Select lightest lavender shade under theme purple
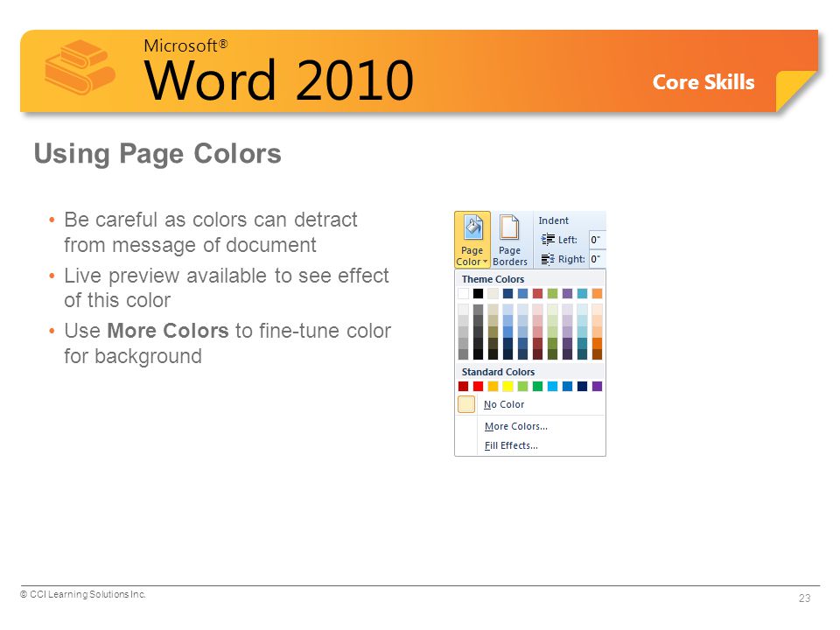This screenshot has height=630, width=840. (567, 310)
